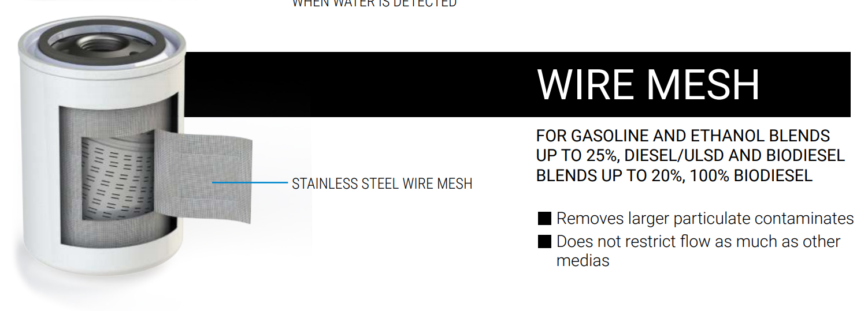Click 'FOR GASOLINE AND ETHANOL BLENDS' line
Screen dimensions: 868x311
683,136
